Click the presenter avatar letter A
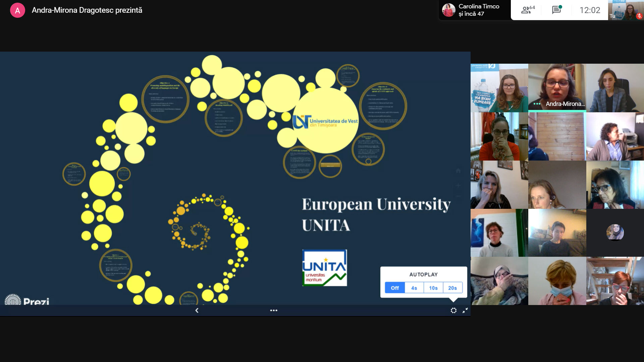644x362 pixels. [x=17, y=10]
